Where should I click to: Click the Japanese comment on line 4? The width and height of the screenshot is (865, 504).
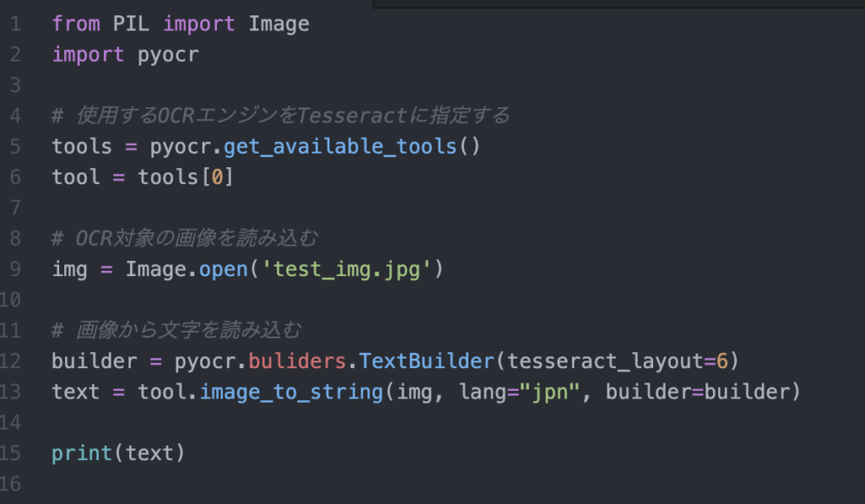pos(279,115)
